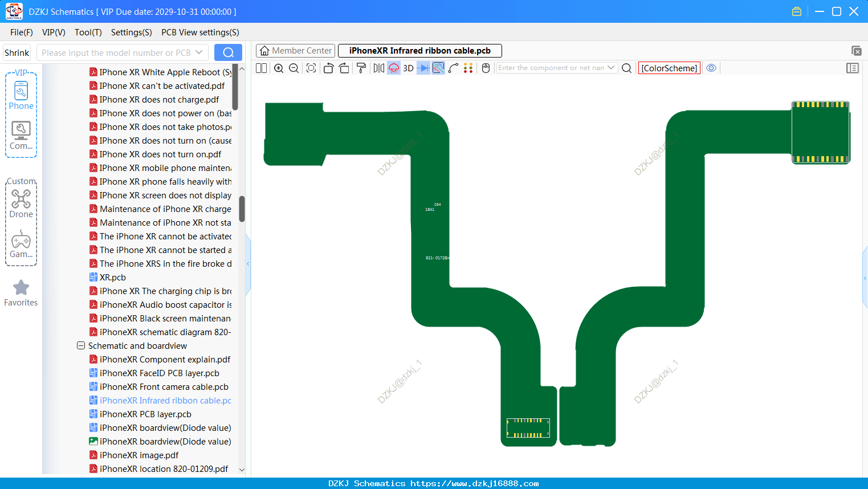This screenshot has height=489, width=868.
Task: Fit the PCB to the window
Action: pos(311,68)
